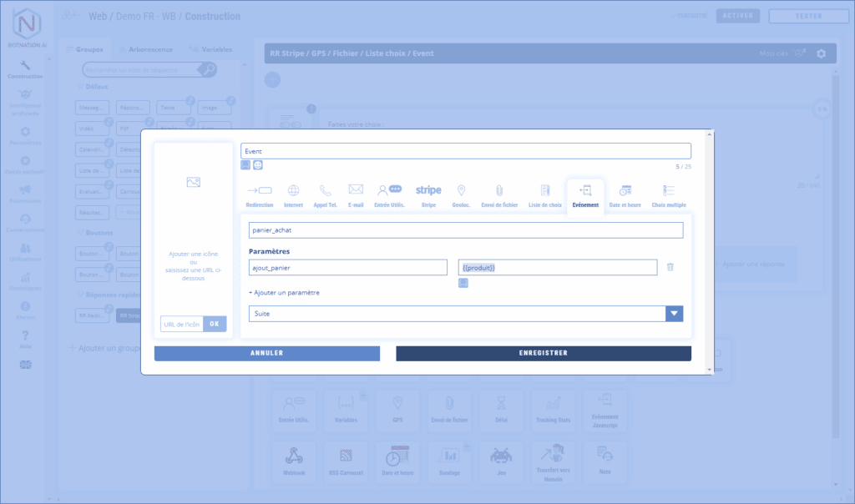Select the Redirection button type icon
Viewport: 855px width, 504px height.
[259, 191]
